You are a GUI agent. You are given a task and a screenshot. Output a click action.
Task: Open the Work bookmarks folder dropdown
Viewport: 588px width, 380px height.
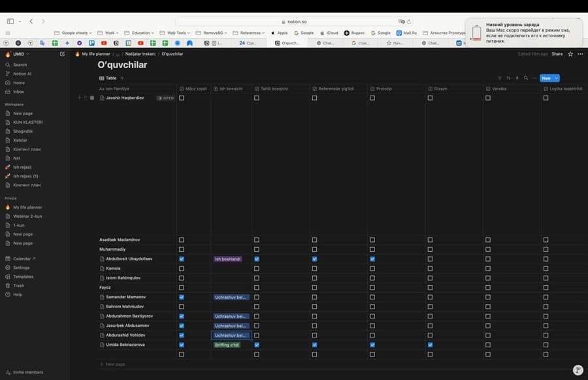click(x=108, y=33)
